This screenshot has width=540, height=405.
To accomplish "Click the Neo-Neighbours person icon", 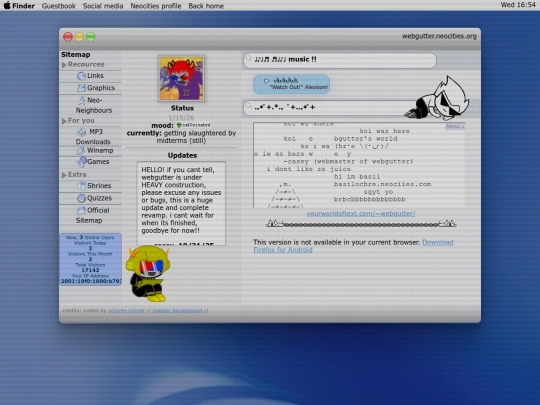I will click(81, 100).
